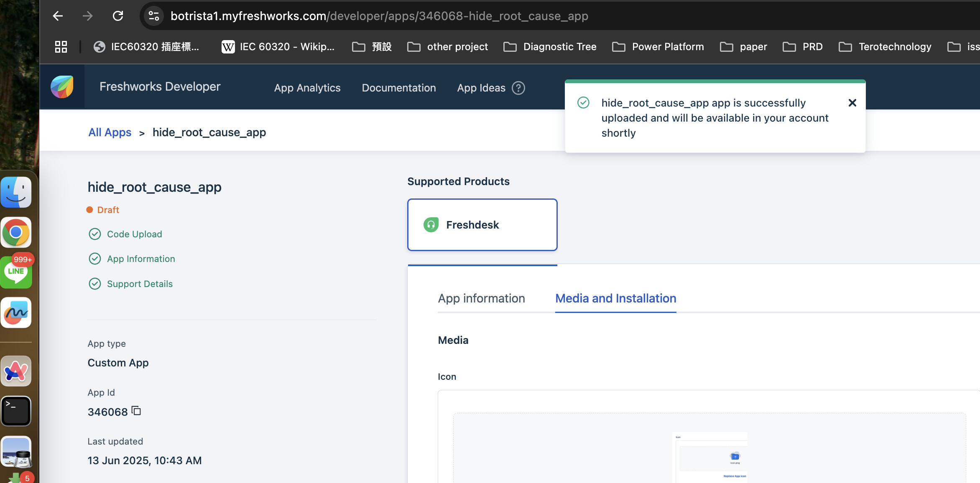980x483 pixels.
Task: Open the Terotechnology bookmark folder
Action: coord(885,46)
